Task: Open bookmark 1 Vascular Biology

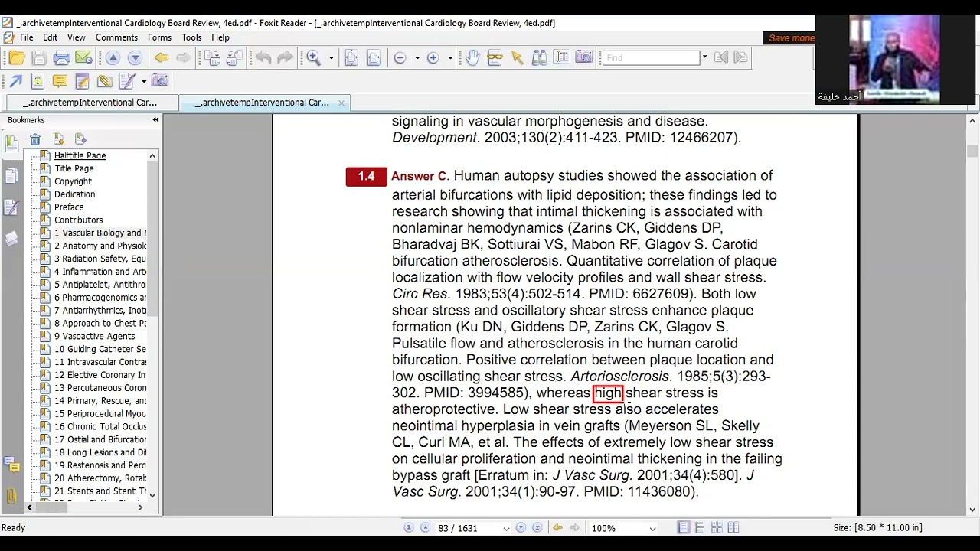Action: coord(100,233)
